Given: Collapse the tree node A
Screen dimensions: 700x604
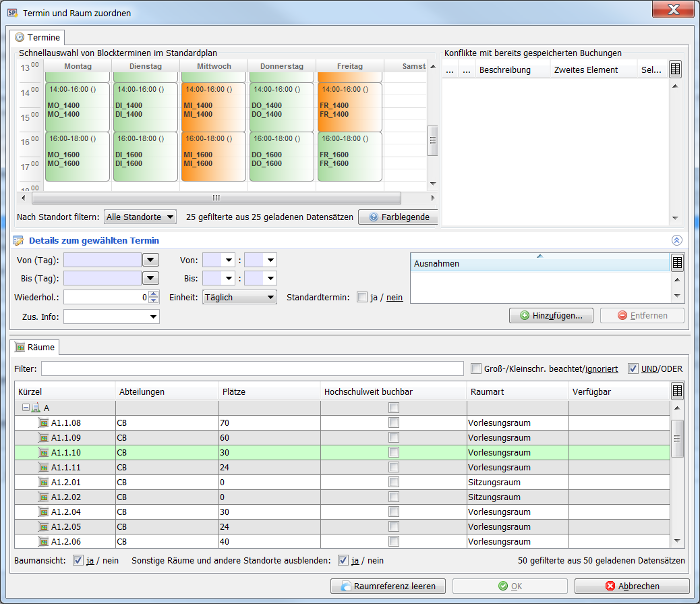Looking at the screenshot, I should (25, 408).
